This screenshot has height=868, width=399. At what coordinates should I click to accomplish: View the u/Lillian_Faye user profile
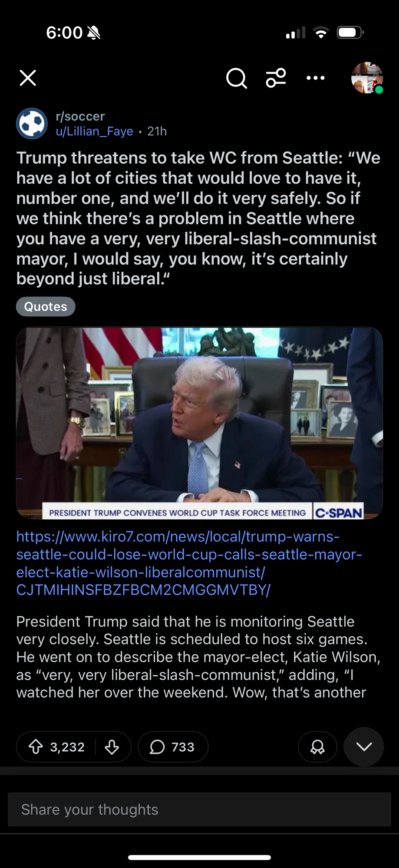click(x=94, y=132)
